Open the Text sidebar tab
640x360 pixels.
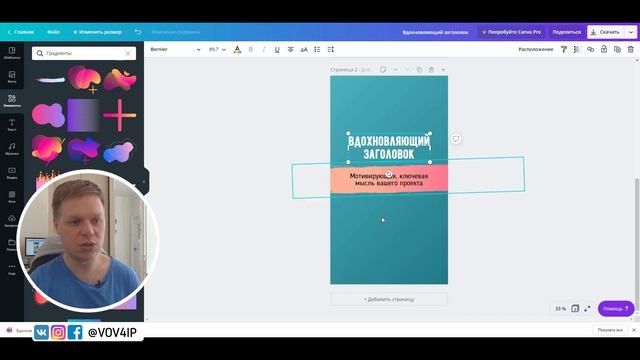(12, 125)
